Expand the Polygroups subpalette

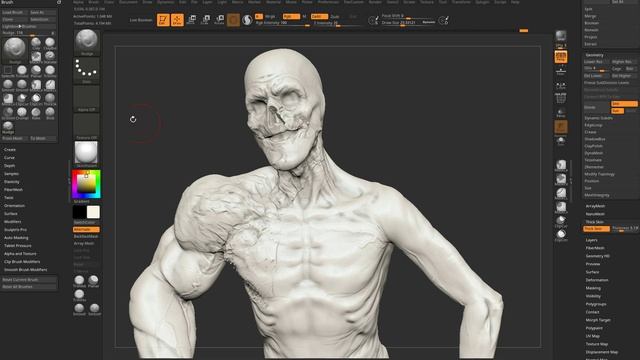point(596,304)
